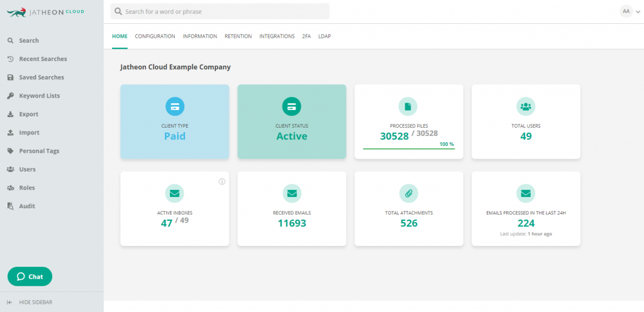The width and height of the screenshot is (644, 312).
Task: Click the Total Attachments value 526
Action: click(x=409, y=223)
